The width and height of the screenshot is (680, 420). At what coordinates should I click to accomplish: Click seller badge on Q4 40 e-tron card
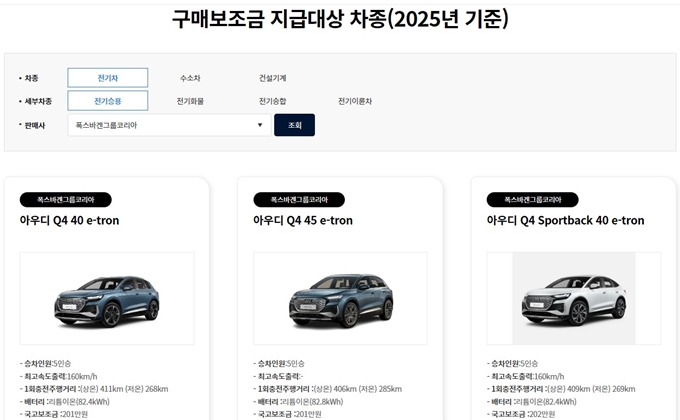(x=65, y=200)
